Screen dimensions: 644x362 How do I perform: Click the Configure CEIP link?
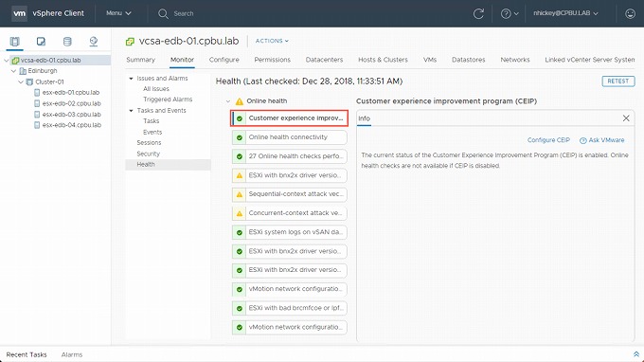pos(548,140)
